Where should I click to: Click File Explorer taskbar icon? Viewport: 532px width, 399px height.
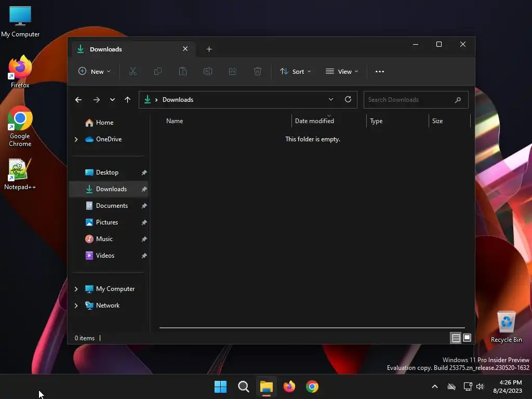coord(267,387)
